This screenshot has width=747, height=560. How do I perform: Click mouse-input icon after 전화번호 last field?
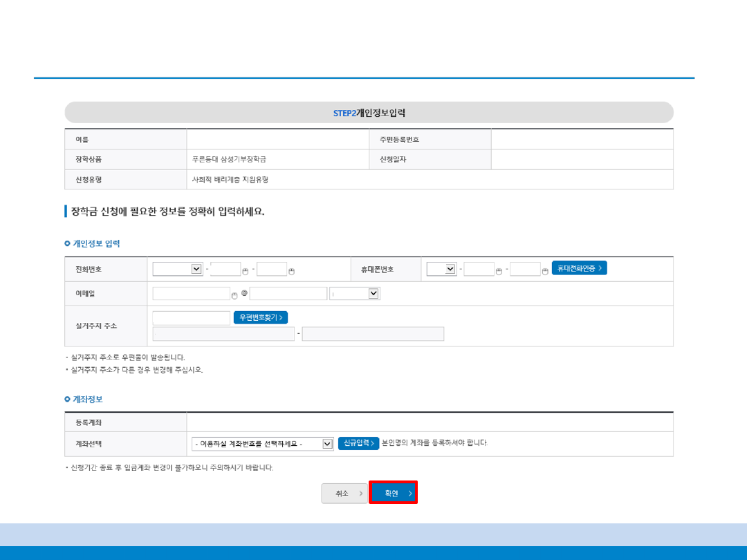[x=291, y=271]
